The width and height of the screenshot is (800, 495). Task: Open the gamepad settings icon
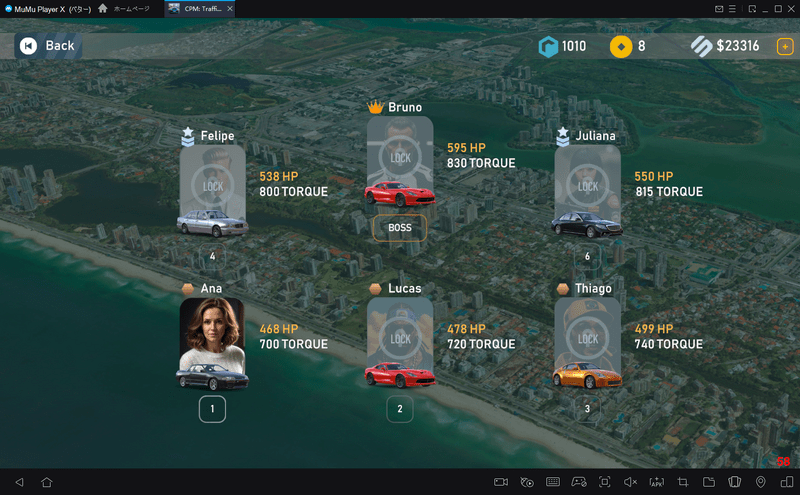coord(578,482)
